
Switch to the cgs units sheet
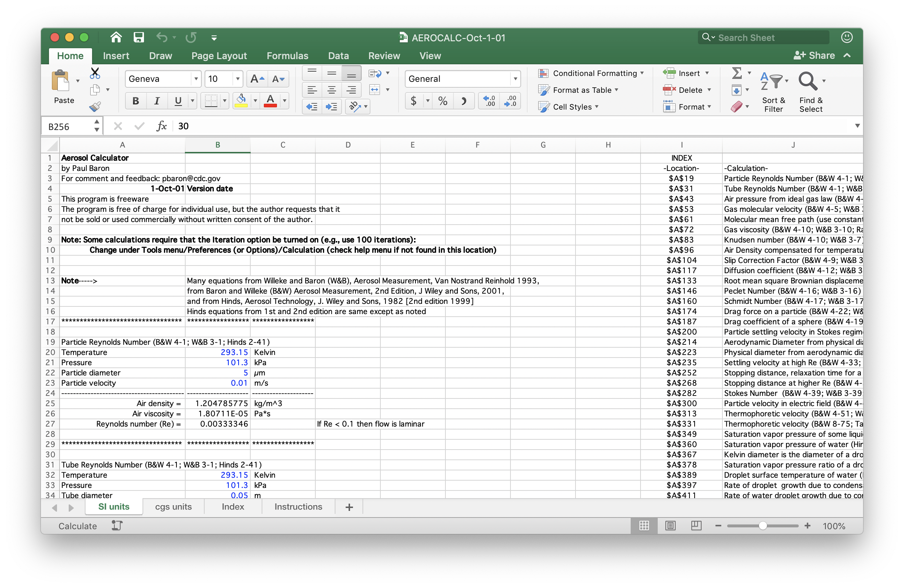(173, 507)
